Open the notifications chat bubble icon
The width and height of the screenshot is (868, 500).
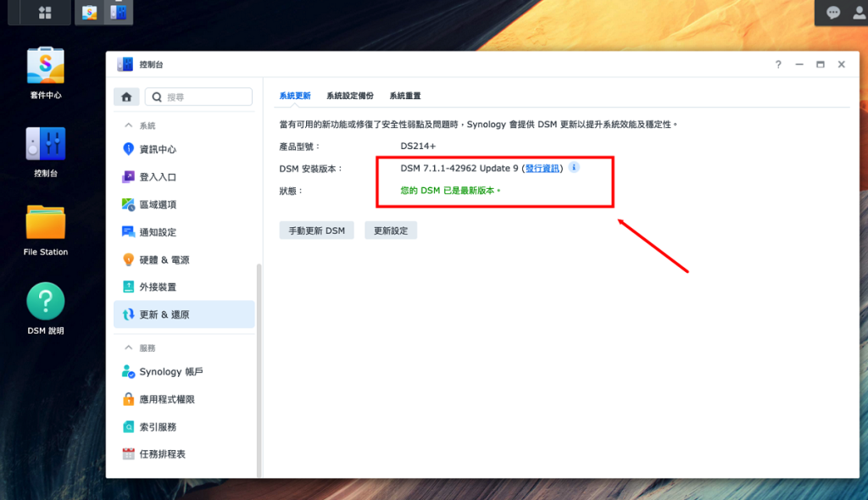point(833,13)
